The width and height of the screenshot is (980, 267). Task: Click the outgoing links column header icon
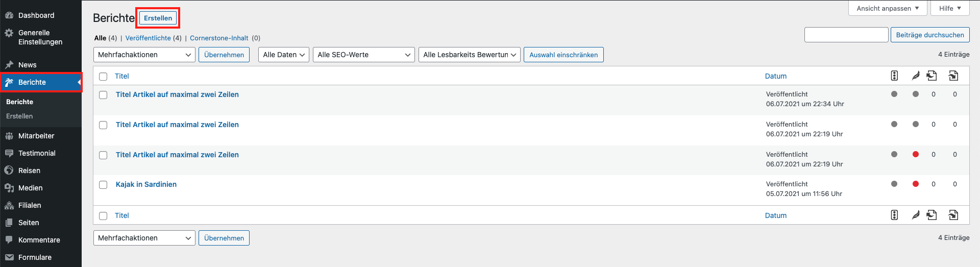coord(932,76)
